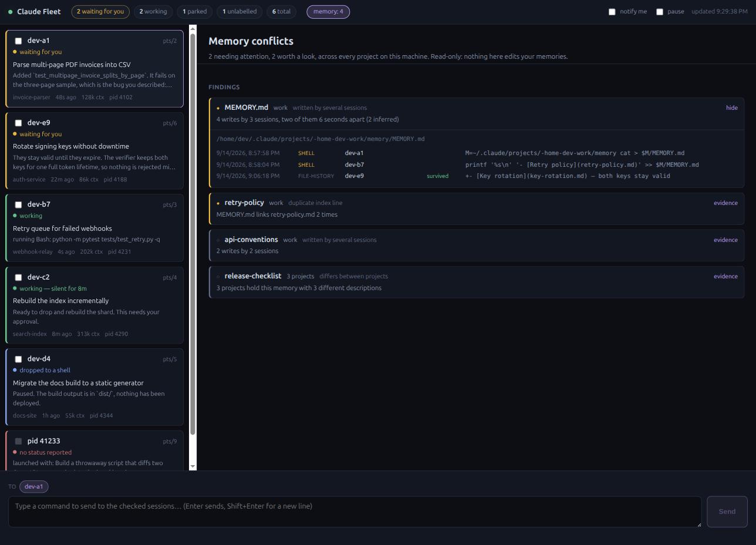Click the session list scroll up arrow

pos(193,29)
